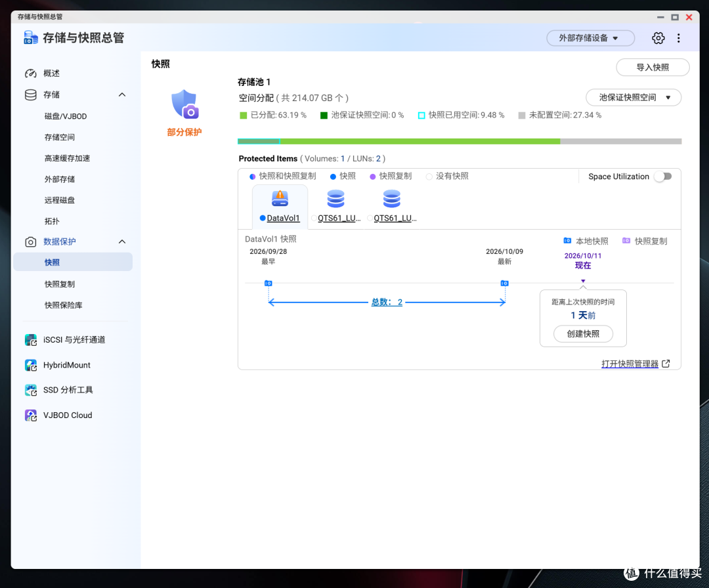Screen dimensions: 709x588
Task: Click the 没有快照 legend dot
Action: (429, 177)
